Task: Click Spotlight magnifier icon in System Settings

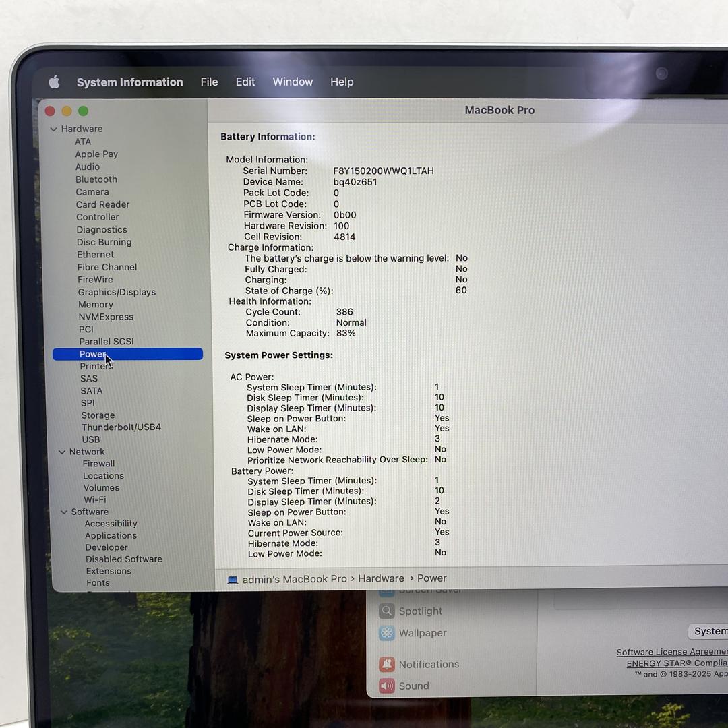Action: click(x=386, y=611)
